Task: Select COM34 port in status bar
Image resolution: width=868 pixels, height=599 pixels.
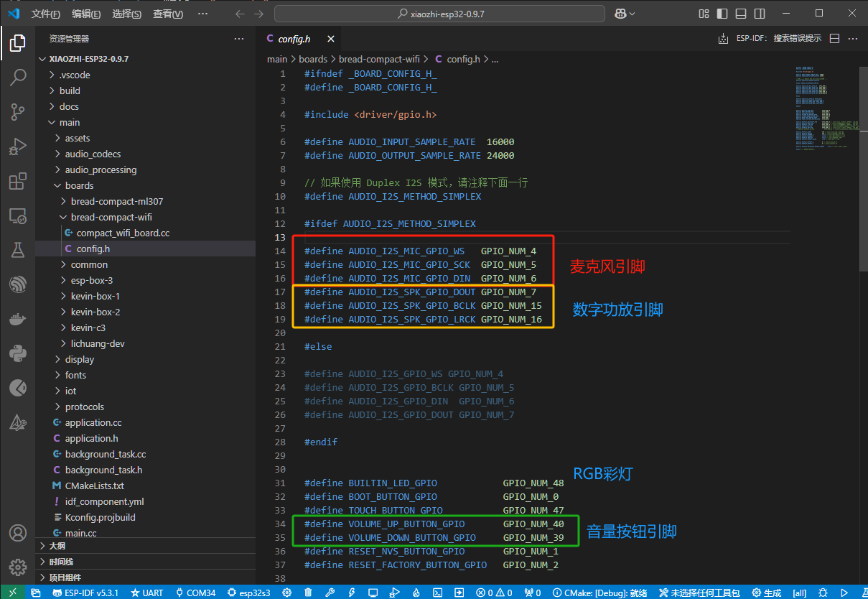Action: coord(195,593)
